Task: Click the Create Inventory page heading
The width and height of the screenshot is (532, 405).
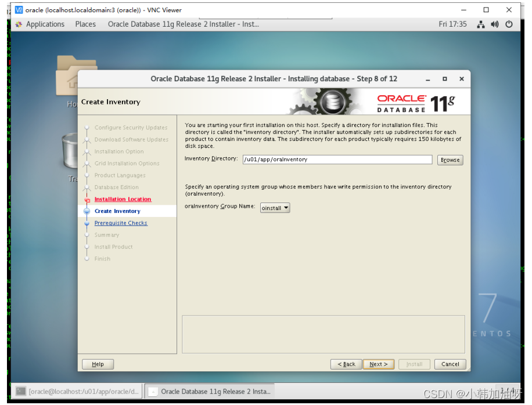Action: pyautogui.click(x=110, y=102)
